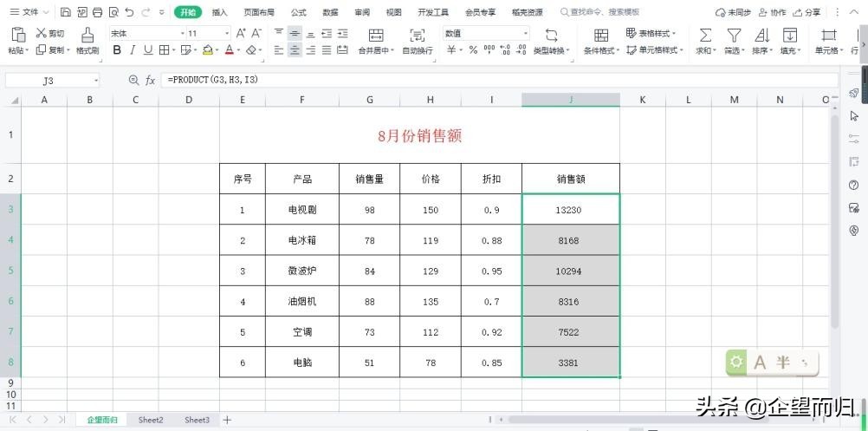
Task: Toggle Bold formatting
Action: pyautogui.click(x=117, y=50)
